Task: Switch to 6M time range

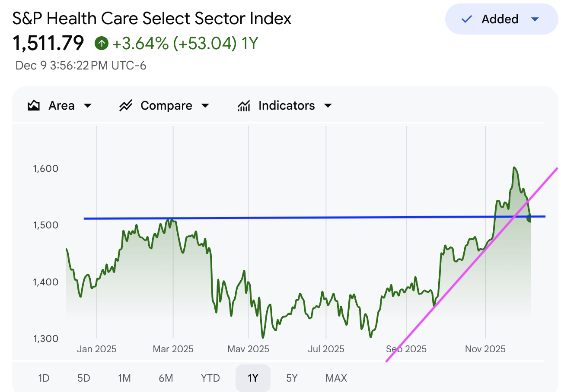Action: (166, 378)
